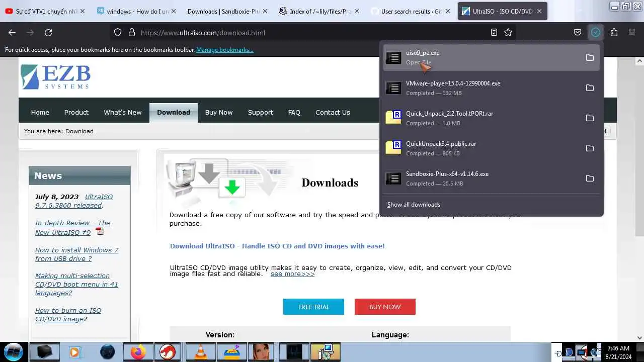
Task: Reload the current page
Action: click(48, 32)
